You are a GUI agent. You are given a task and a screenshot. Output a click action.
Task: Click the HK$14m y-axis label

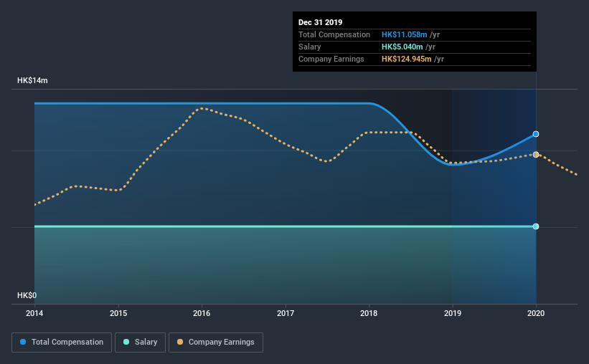pyautogui.click(x=33, y=81)
